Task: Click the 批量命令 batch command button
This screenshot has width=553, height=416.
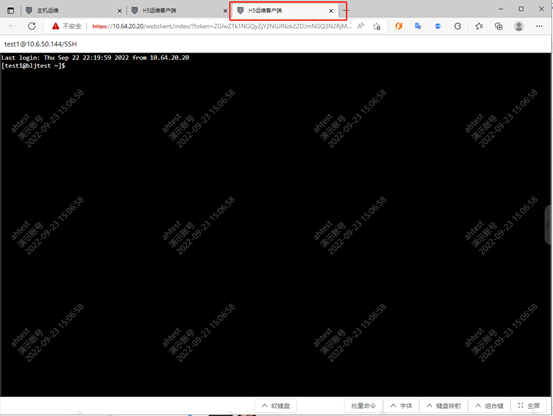Action: click(x=363, y=406)
